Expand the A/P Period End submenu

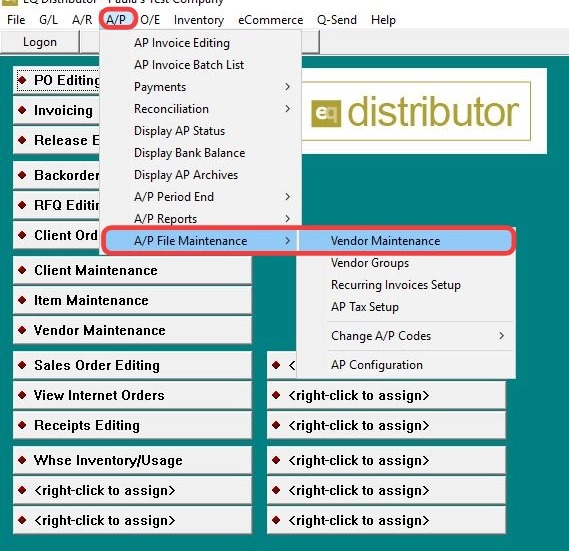click(x=200, y=197)
